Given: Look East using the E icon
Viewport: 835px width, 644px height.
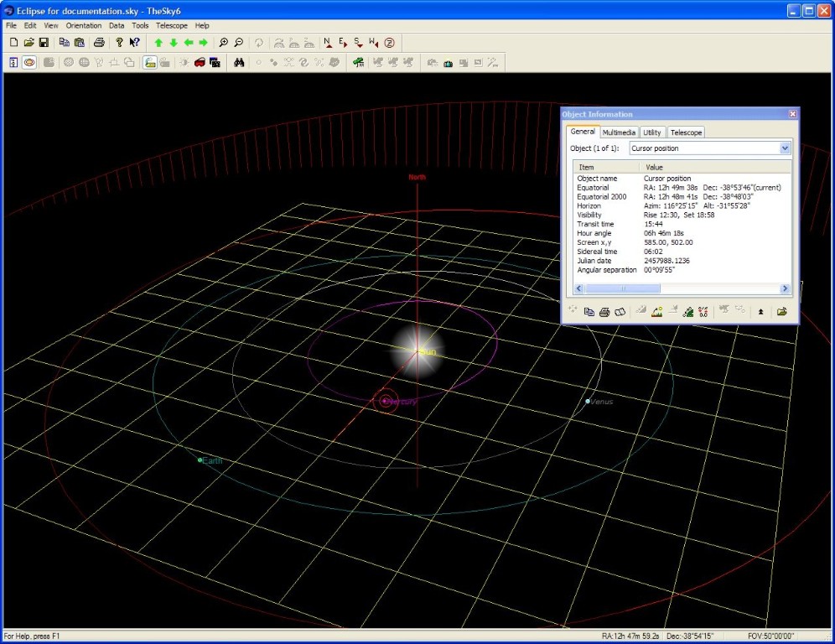Looking at the screenshot, I should point(343,43).
